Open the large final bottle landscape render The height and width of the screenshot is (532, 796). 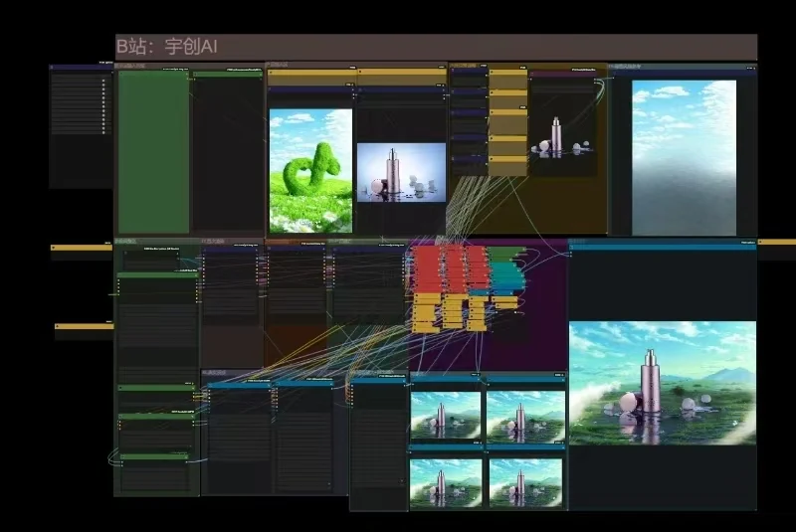tap(663, 383)
